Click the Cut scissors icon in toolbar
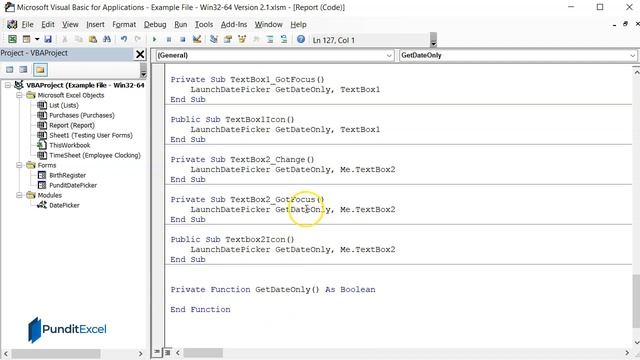The width and height of the screenshot is (640, 360). coord(64,39)
